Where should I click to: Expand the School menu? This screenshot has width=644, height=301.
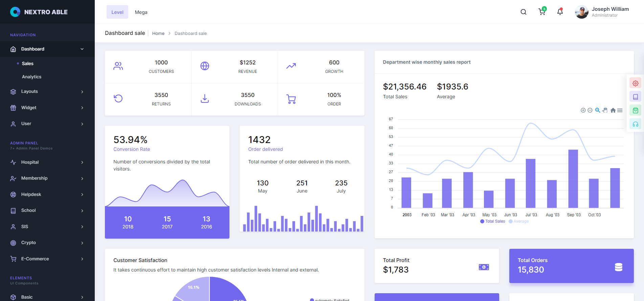pyautogui.click(x=47, y=210)
